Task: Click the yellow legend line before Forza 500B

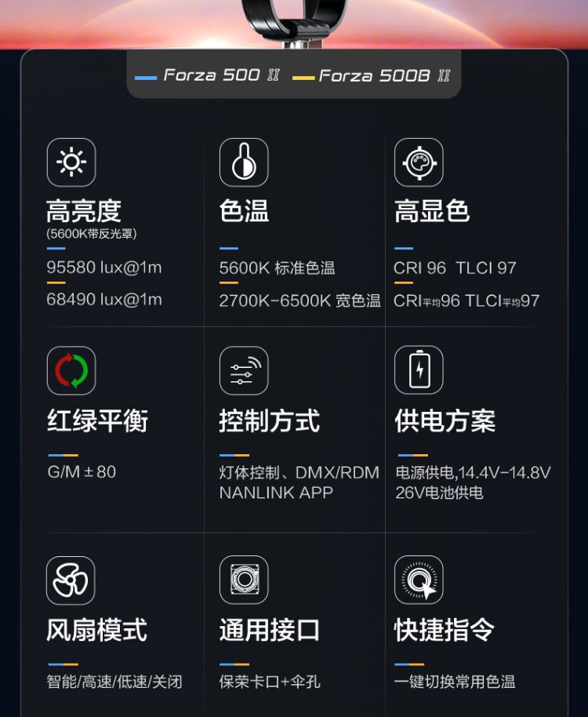Action: [x=303, y=78]
